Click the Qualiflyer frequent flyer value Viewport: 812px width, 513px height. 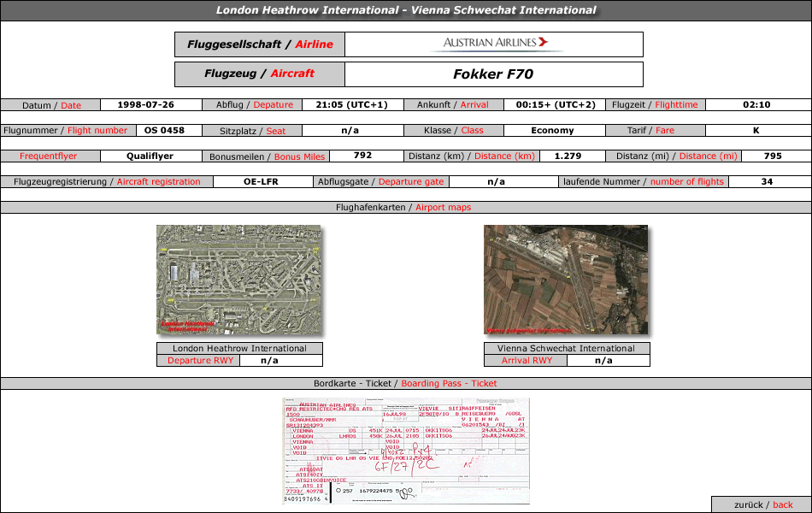150,156
